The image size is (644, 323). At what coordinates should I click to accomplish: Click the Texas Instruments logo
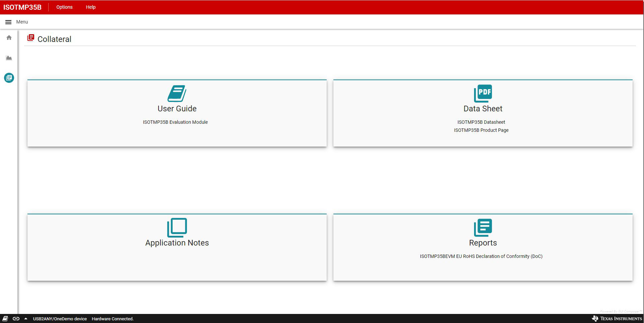(617, 319)
